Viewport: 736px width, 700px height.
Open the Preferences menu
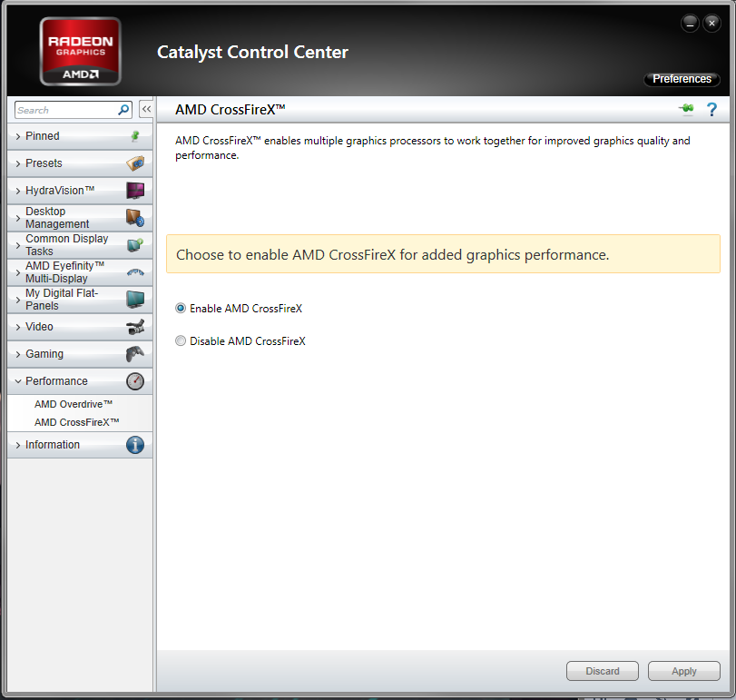click(682, 79)
